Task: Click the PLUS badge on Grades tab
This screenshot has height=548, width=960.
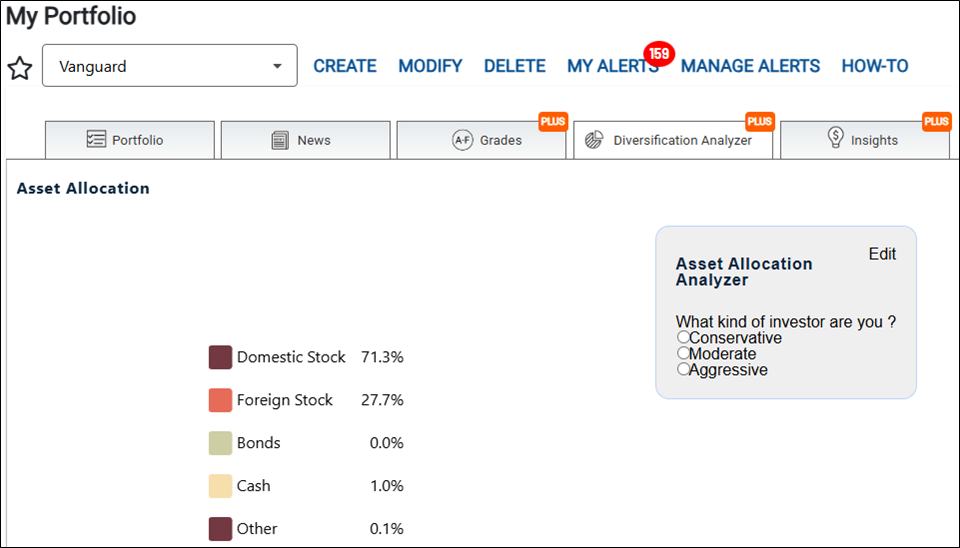Action: click(x=553, y=121)
